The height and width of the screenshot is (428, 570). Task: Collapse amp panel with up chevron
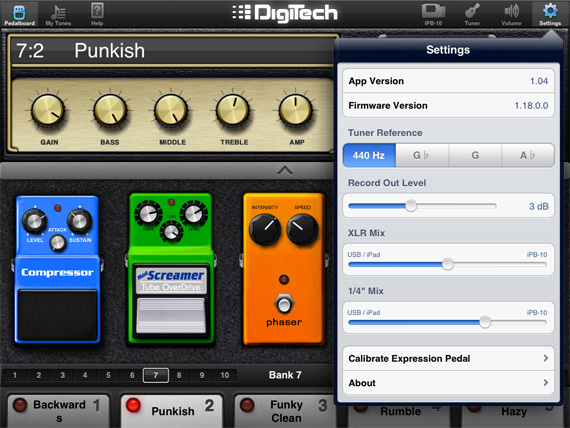coord(285,170)
